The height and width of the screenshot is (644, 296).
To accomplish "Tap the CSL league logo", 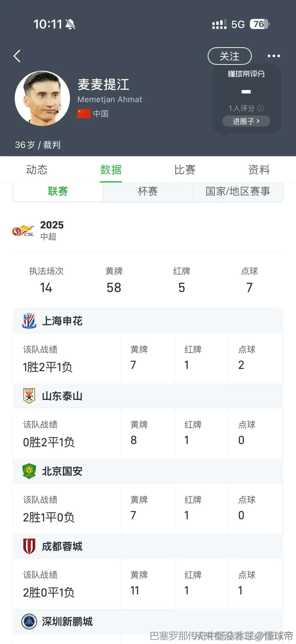I will pos(24,231).
